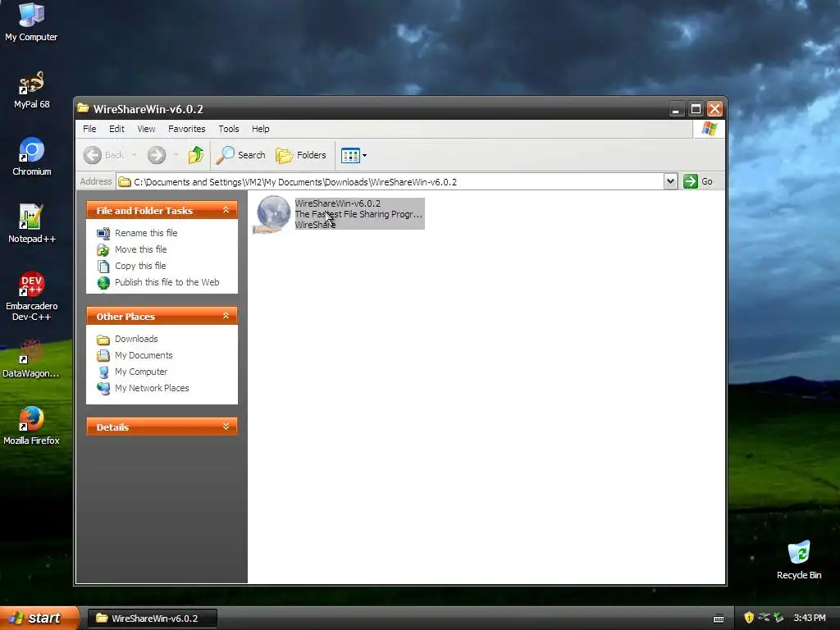Screen dimensions: 840x630
Task: Select WireShareWin-v6.0.2 installer globe icon
Action: pos(272,214)
